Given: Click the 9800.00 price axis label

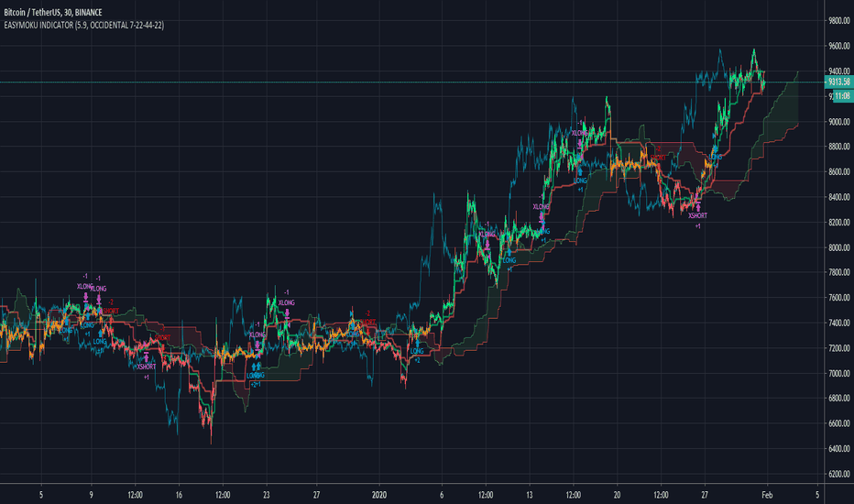Looking at the screenshot, I should point(839,21).
